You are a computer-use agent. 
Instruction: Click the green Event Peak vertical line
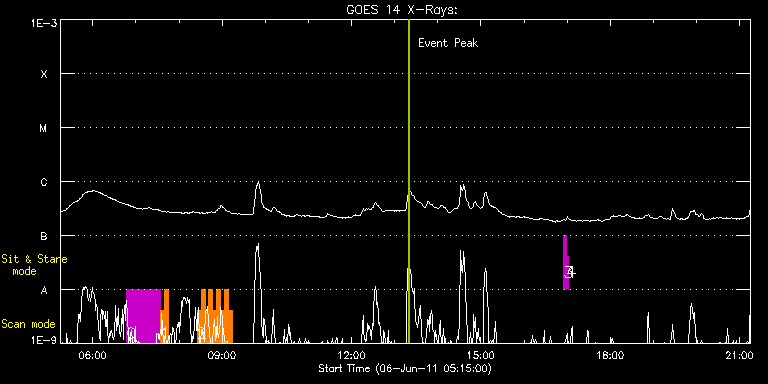pyautogui.click(x=408, y=181)
